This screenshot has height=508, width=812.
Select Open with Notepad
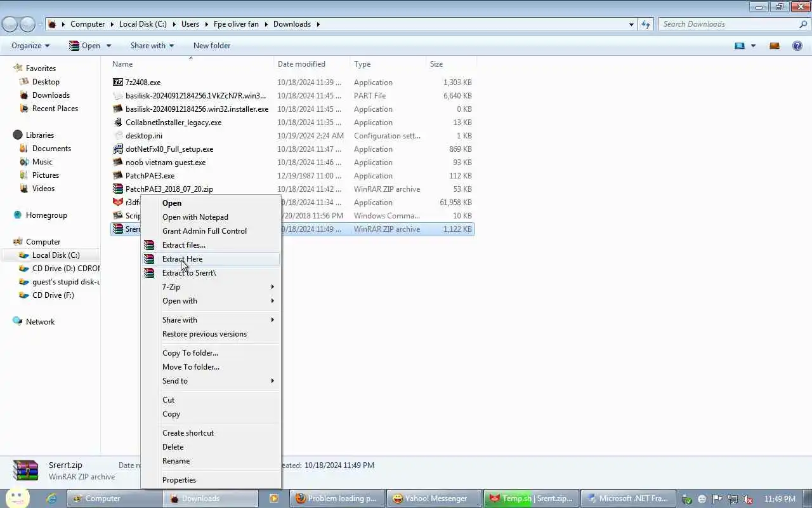[211, 217]
